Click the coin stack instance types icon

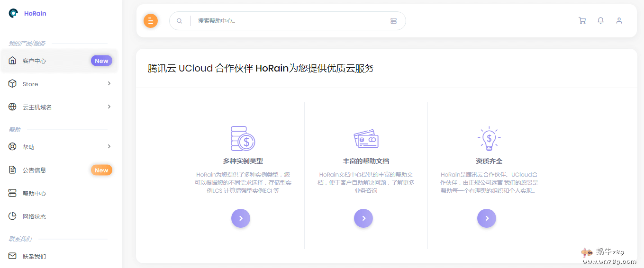pos(243,138)
